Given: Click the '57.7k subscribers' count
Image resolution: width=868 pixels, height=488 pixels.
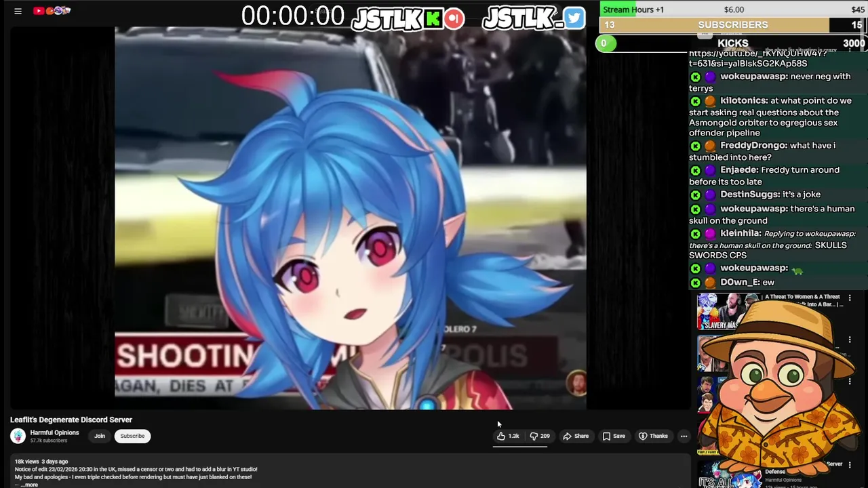Looking at the screenshot, I should [48, 441].
